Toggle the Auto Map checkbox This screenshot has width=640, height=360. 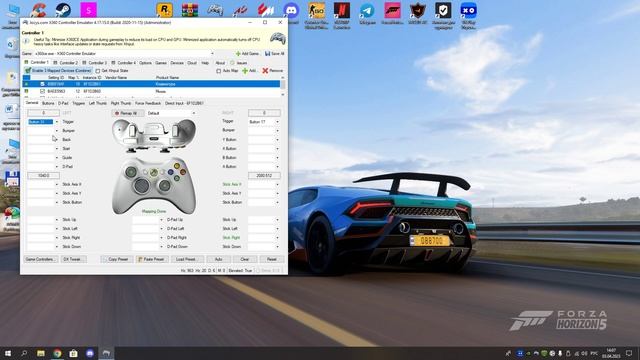coord(218,71)
